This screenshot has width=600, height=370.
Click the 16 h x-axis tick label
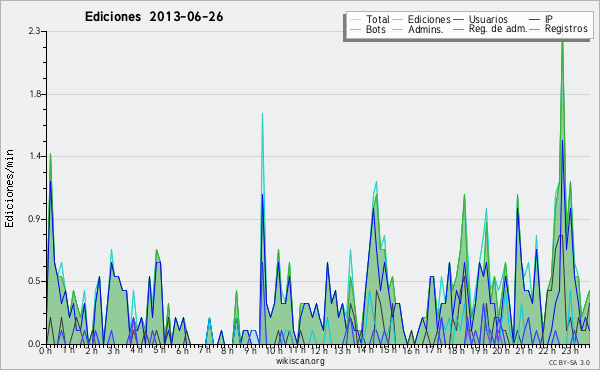(411, 350)
